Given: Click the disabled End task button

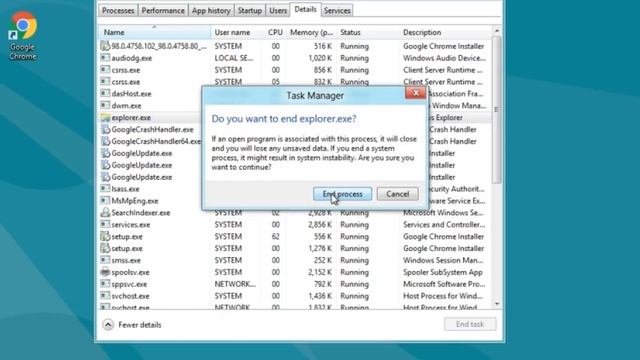Looking at the screenshot, I should 470,324.
